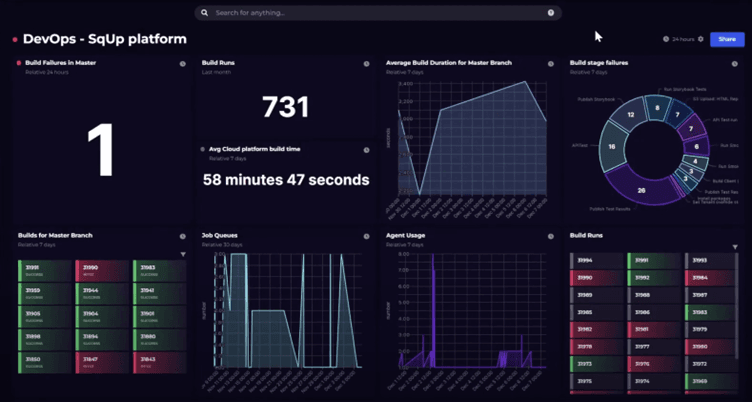Open failed run 31982 in Build Runs
The width and height of the screenshot is (752, 402).
coord(597,330)
